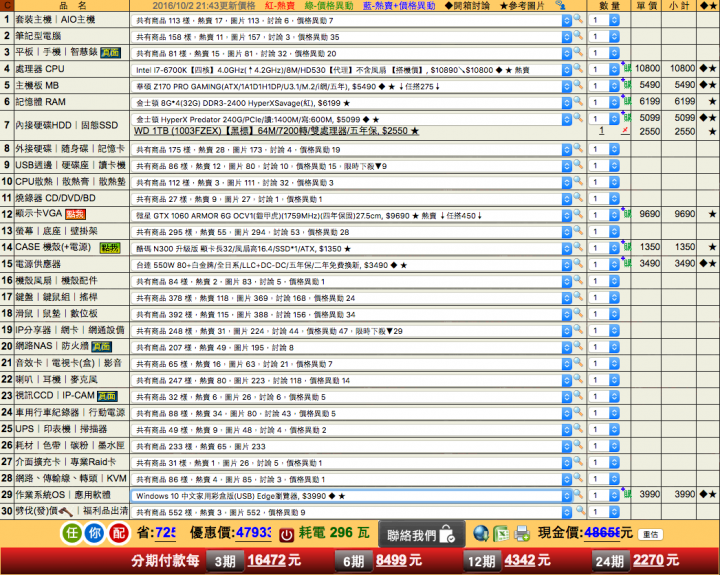Click the green 購 icon in the 主機板 MB row

tap(627, 85)
